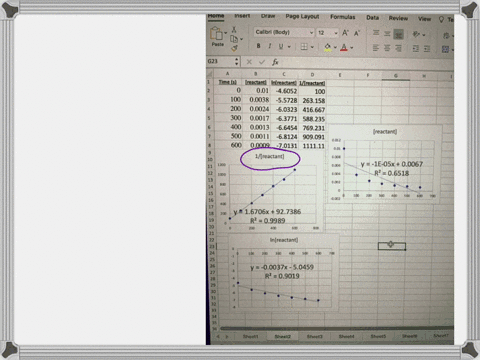The height and width of the screenshot is (360, 480).
Task: Click the Insert Function fx icon
Action: [275, 62]
